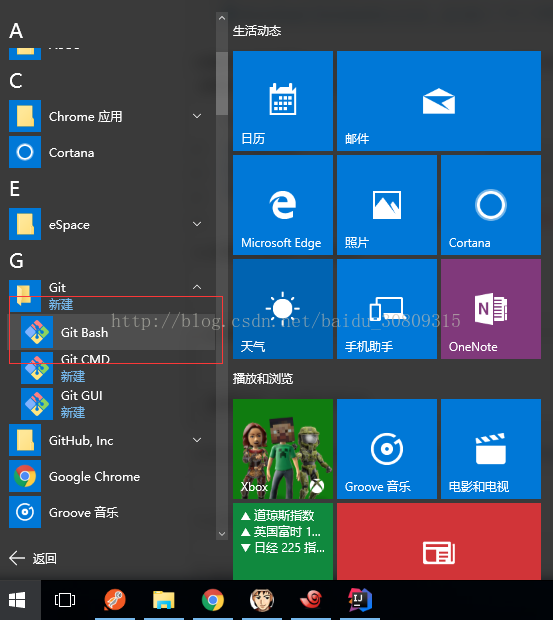Open Google Chrome from the app list
This screenshot has width=553, height=620.
112,476
